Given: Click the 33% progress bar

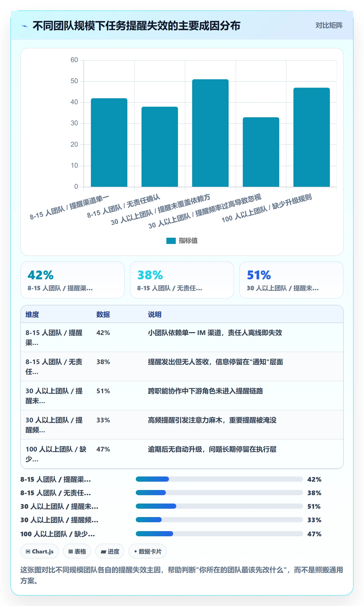Looking at the screenshot, I should (x=219, y=520).
